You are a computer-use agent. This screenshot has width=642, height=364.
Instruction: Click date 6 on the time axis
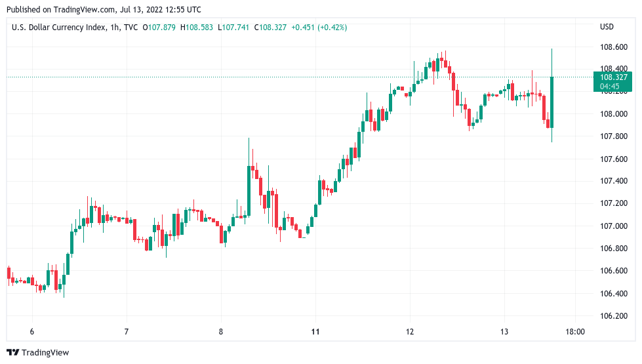(31, 332)
